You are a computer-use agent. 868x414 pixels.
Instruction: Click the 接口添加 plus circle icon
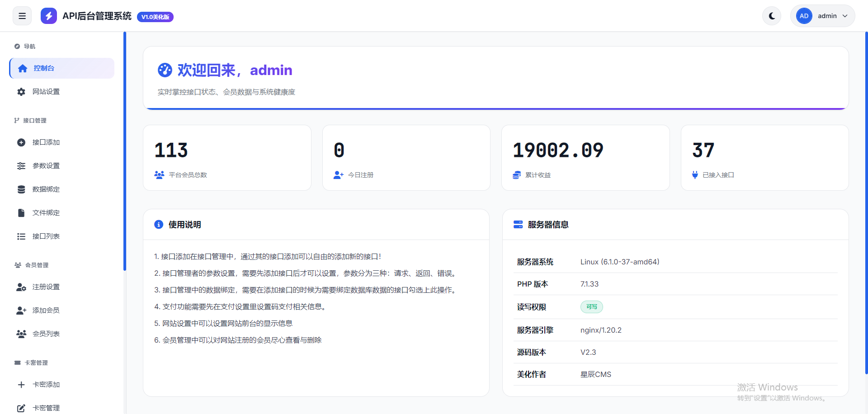[x=21, y=142]
